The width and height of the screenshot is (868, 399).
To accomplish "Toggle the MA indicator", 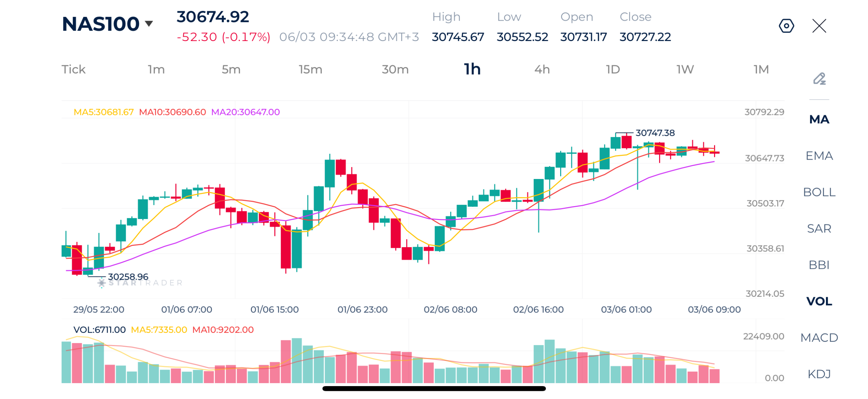I will point(819,119).
